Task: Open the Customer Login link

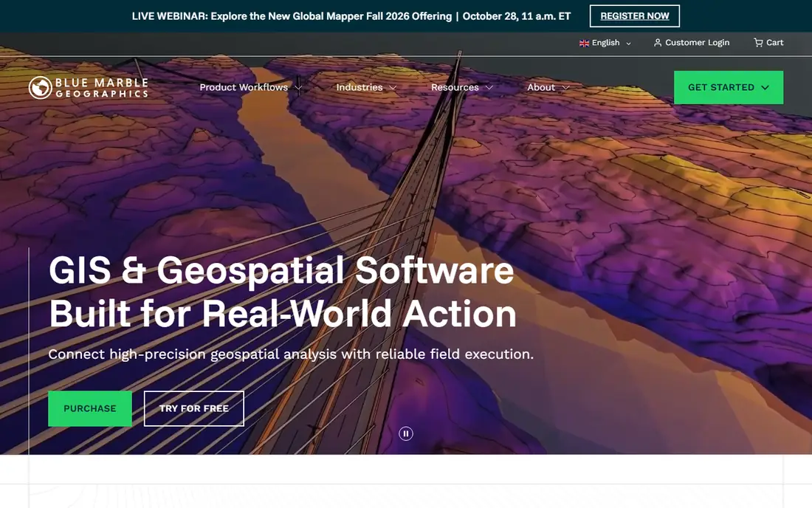Action: point(692,43)
